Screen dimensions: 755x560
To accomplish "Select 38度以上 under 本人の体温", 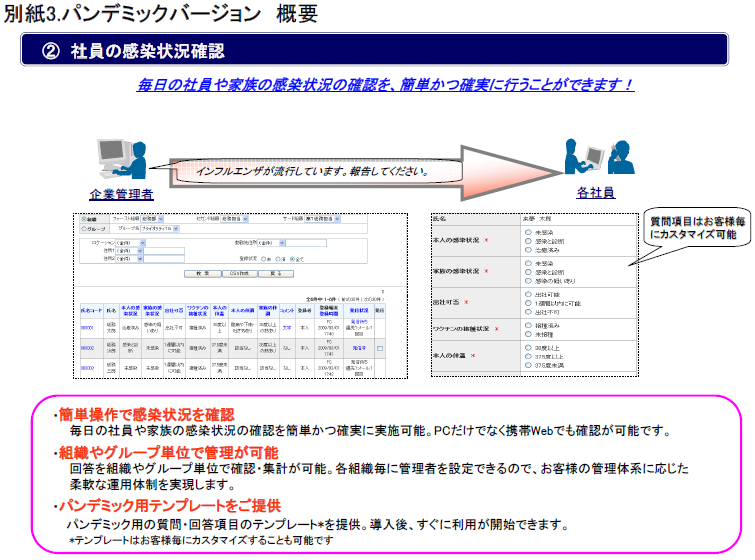I will coord(528,348).
